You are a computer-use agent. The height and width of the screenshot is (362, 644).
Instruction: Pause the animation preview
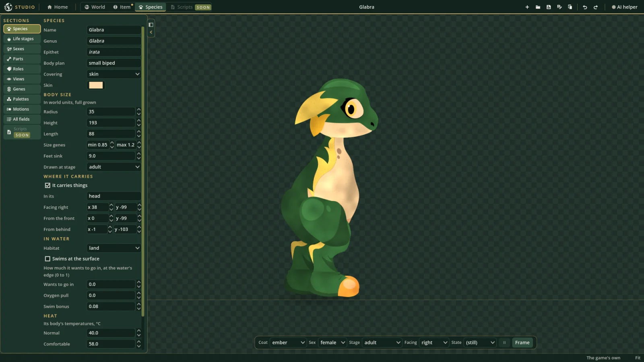[504, 343]
